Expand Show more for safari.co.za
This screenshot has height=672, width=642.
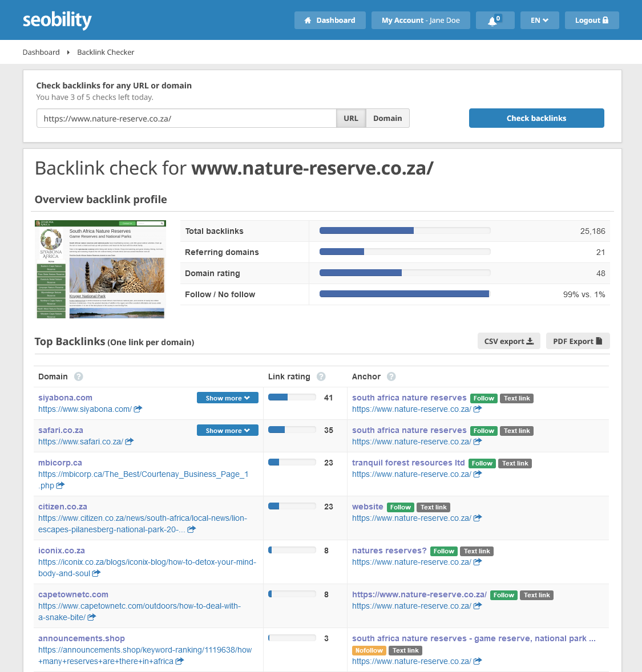pyautogui.click(x=228, y=430)
